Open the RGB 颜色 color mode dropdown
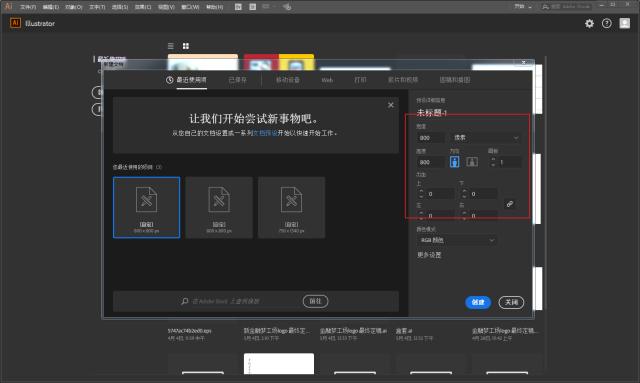 (457, 240)
